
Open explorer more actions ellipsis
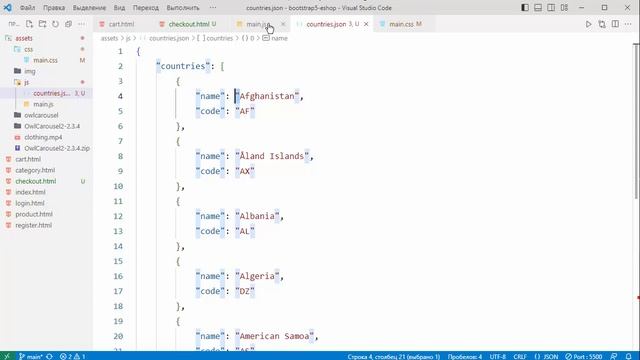[x=82, y=24]
